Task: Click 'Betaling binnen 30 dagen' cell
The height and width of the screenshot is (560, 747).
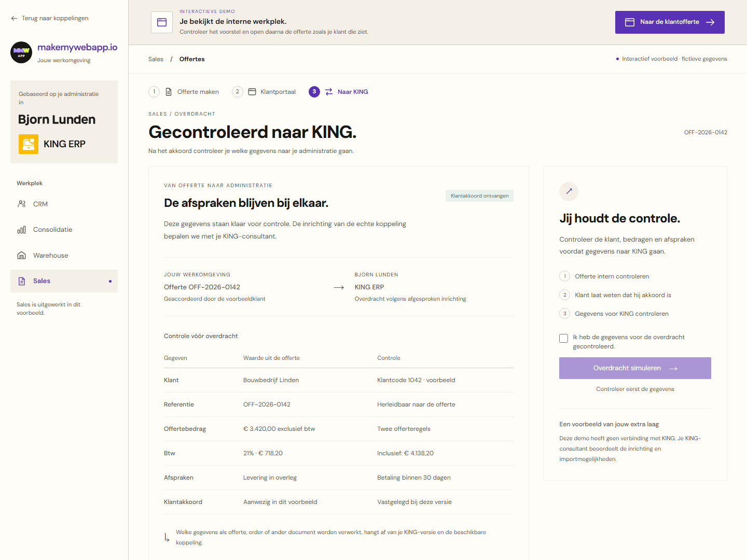Action: 414,478
